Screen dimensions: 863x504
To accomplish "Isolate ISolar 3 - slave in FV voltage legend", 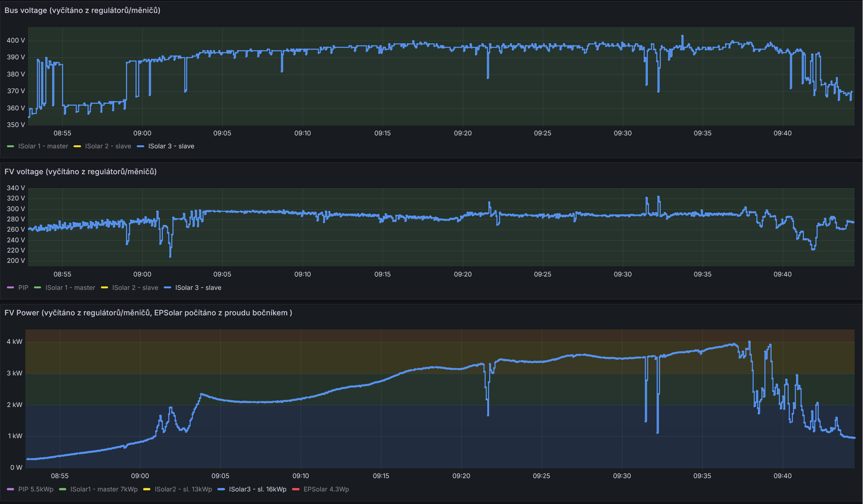I will 198,288.
